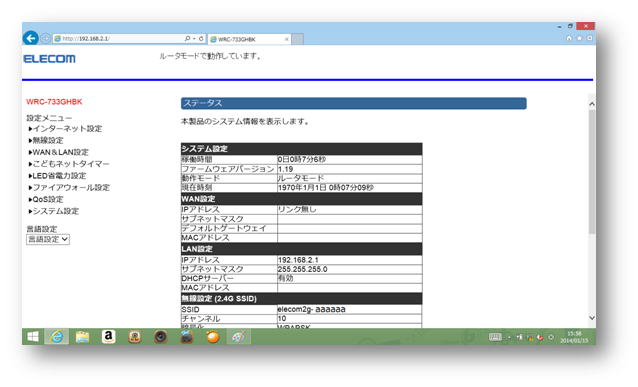Click the LAN設定 section header
The width and height of the screenshot is (638, 387).
click(x=302, y=249)
